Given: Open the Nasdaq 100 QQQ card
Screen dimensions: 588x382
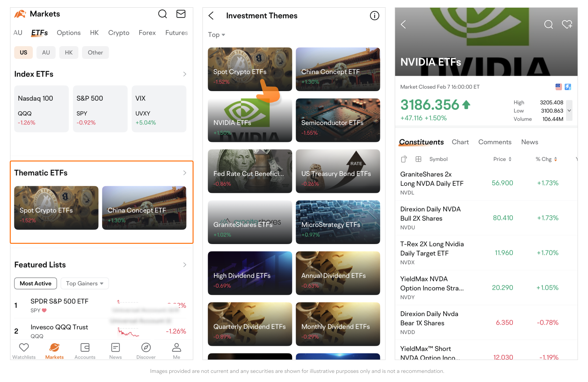Looking at the screenshot, I should click(41, 109).
